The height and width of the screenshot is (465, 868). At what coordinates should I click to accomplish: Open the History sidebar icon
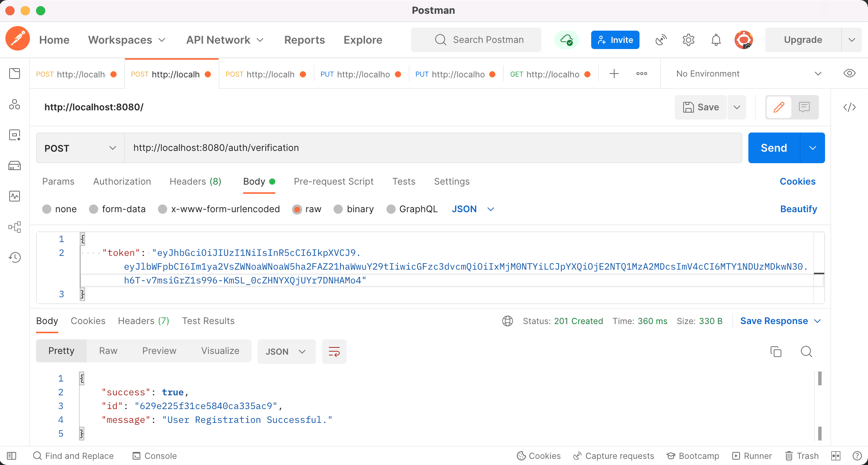click(x=15, y=257)
